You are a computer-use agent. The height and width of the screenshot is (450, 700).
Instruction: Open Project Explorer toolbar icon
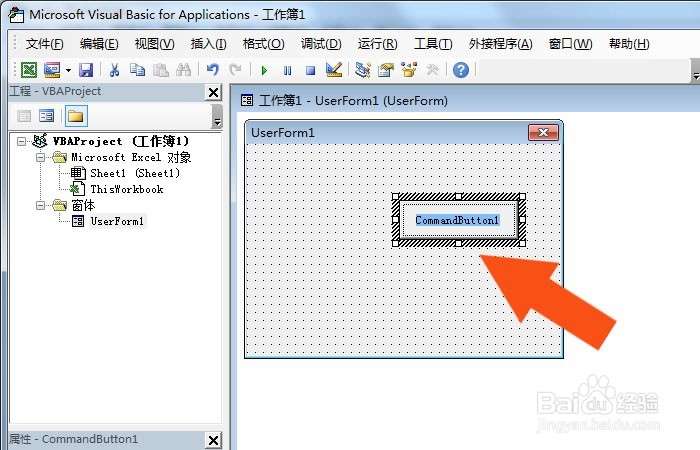tap(362, 70)
